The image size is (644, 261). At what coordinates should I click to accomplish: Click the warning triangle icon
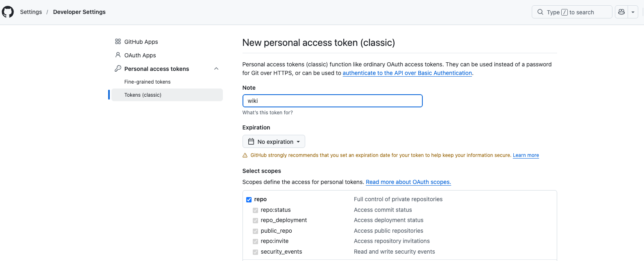(245, 155)
